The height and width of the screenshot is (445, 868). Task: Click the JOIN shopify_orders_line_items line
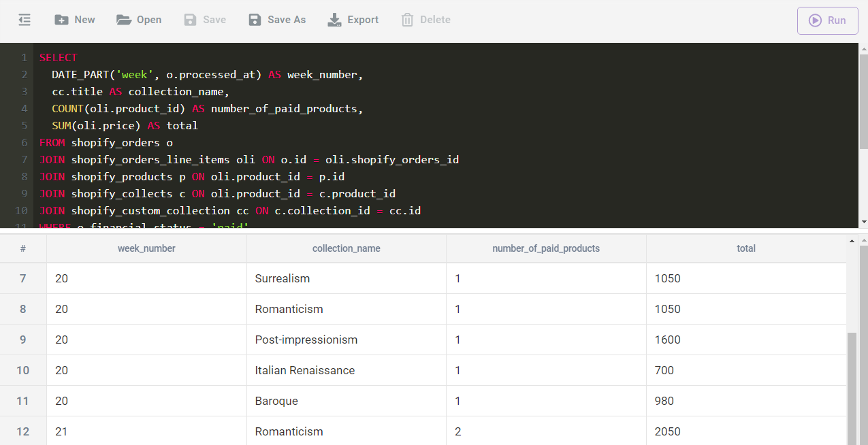click(249, 160)
